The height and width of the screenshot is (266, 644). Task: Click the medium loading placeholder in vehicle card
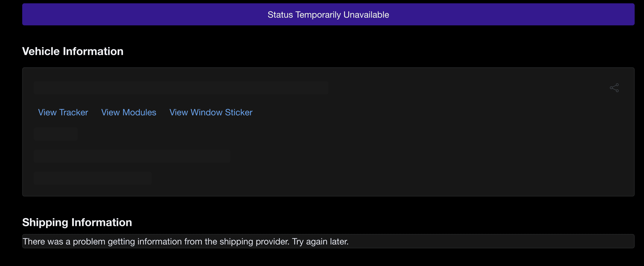132,156
